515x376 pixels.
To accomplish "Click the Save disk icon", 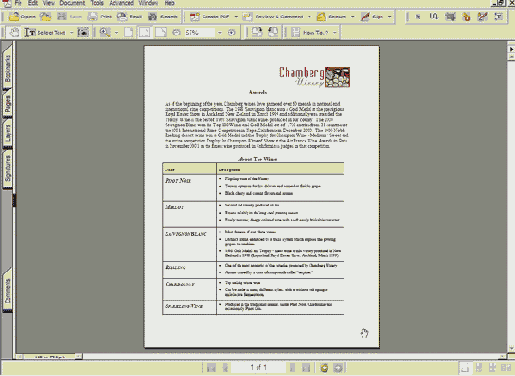I will click(x=62, y=16).
